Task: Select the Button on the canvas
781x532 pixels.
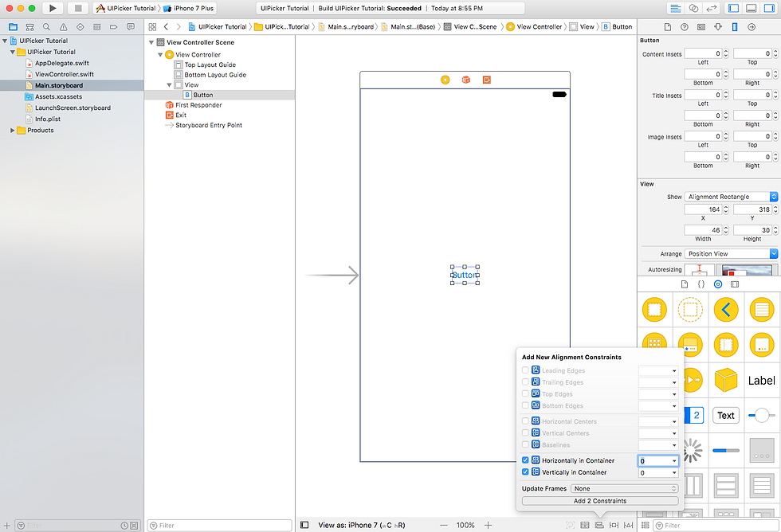Action: [465, 275]
